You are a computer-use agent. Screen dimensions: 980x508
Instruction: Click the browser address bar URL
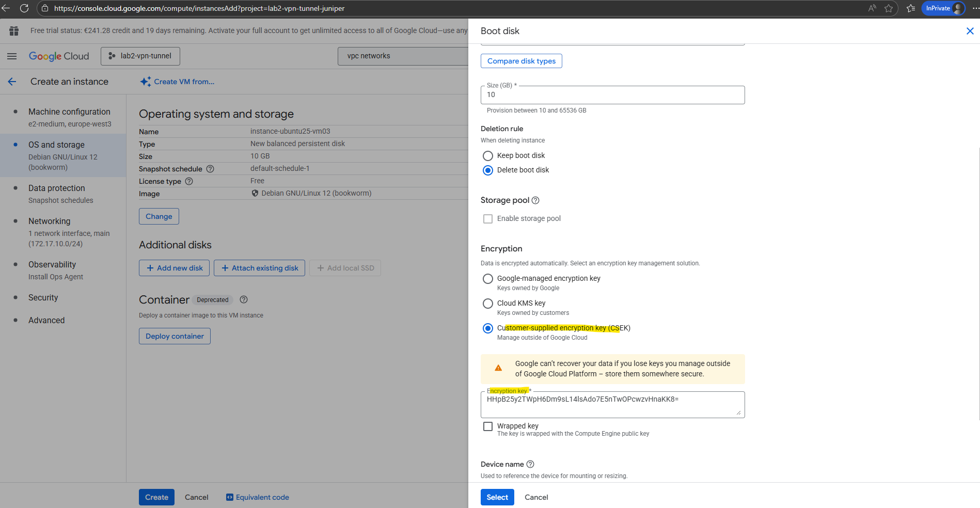pos(199,8)
